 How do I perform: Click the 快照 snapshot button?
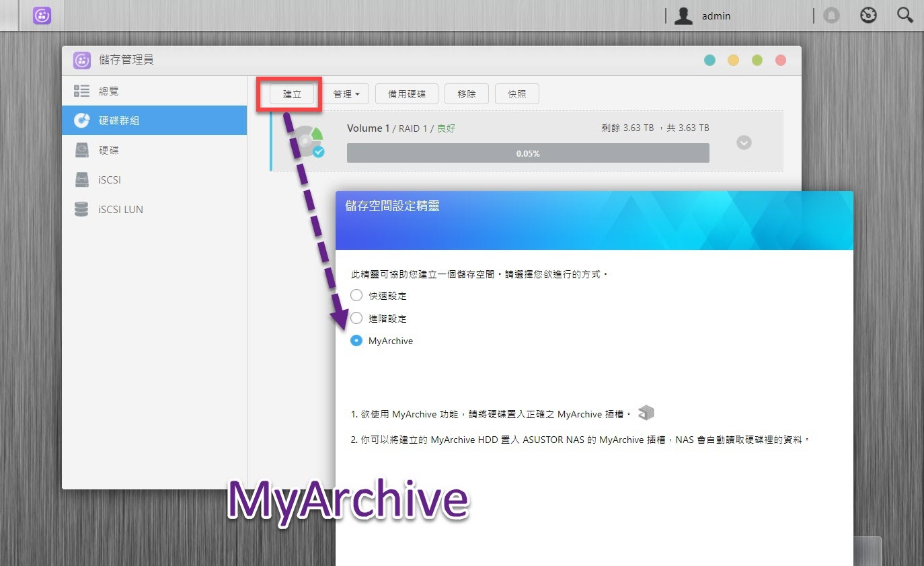point(517,94)
